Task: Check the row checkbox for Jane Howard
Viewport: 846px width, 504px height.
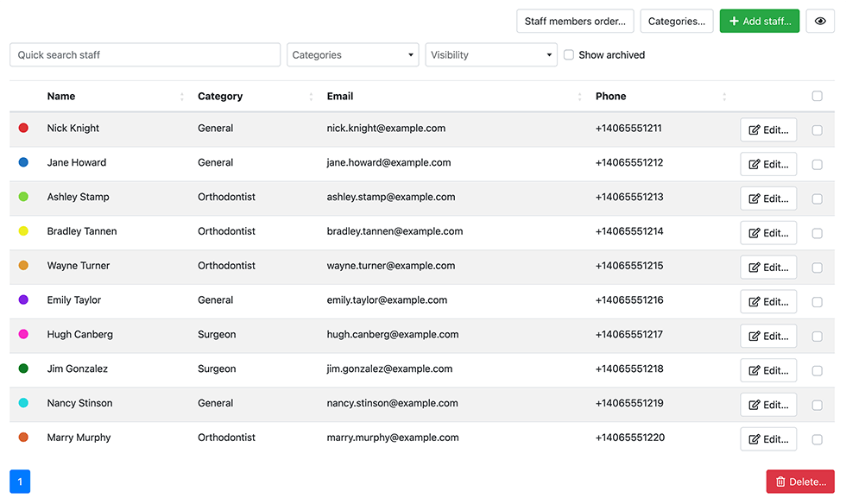Action: coord(817,164)
